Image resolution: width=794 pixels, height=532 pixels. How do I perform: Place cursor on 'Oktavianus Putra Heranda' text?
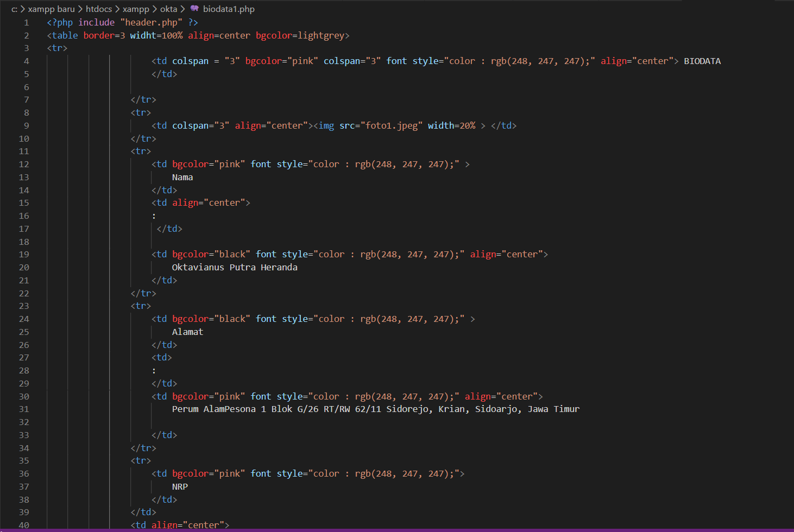235,267
